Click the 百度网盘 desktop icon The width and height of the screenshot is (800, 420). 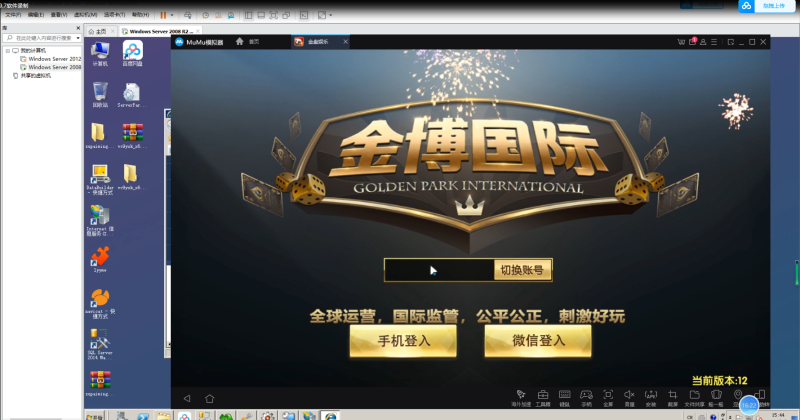tap(132, 54)
